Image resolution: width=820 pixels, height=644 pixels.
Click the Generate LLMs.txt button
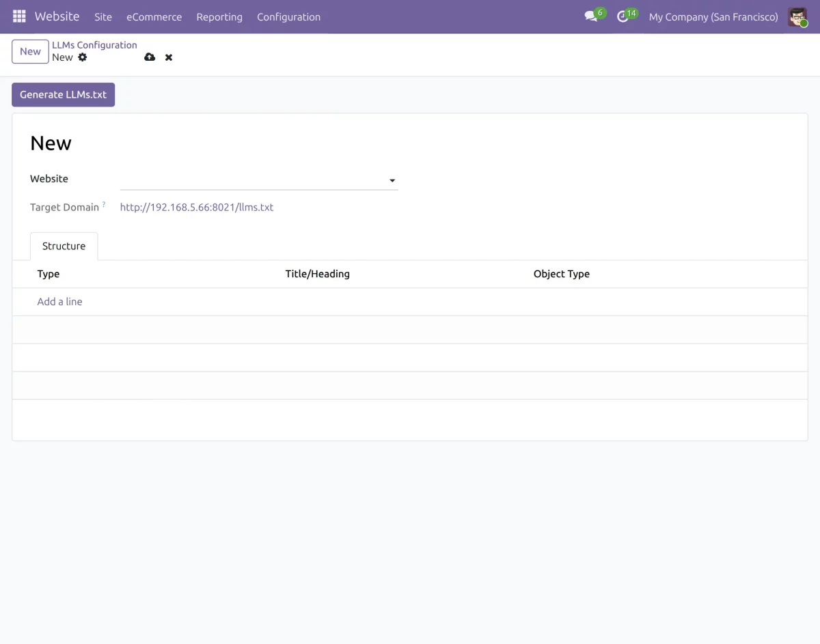click(x=64, y=95)
